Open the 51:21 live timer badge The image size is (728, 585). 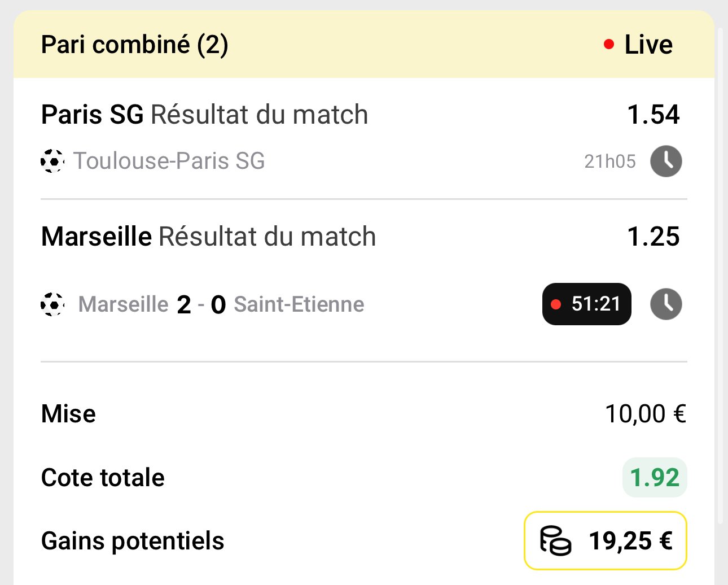(586, 304)
